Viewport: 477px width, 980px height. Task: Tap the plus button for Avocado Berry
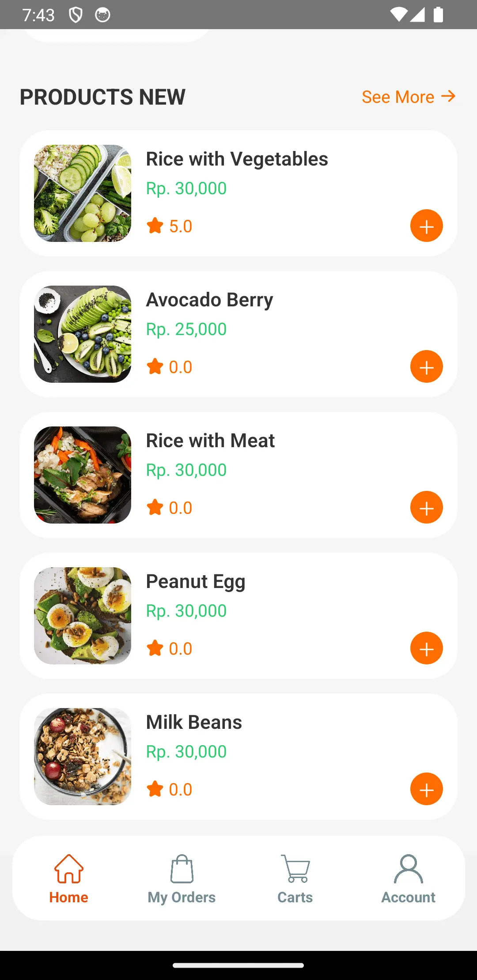(426, 366)
